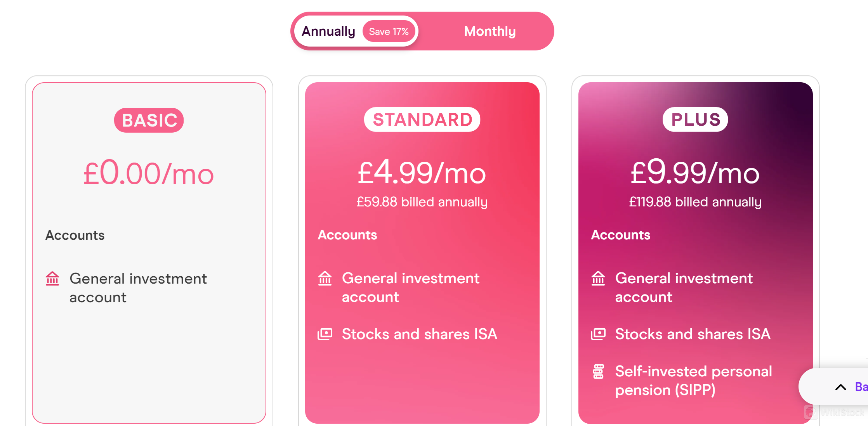Screen dimensions: 868x426
Task: Click the £9.99/mo Plus price
Action: [695, 172]
